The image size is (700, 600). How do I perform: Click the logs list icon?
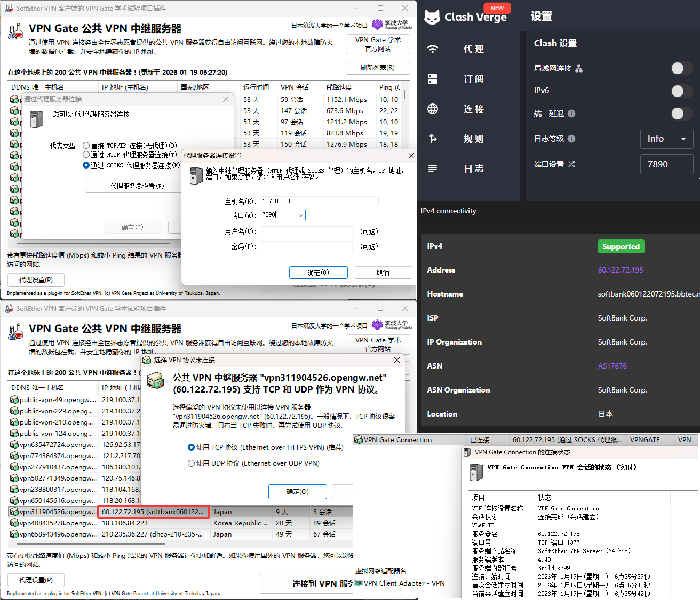(433, 169)
